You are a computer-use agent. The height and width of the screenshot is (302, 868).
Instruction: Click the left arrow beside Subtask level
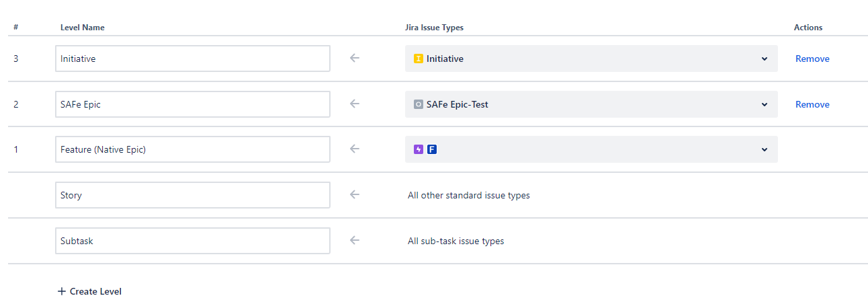point(355,240)
